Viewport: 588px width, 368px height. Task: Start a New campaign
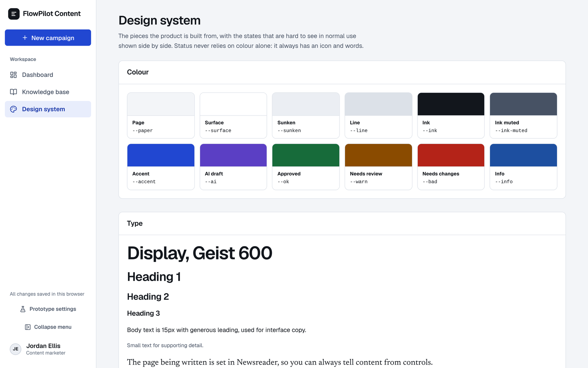point(48,38)
